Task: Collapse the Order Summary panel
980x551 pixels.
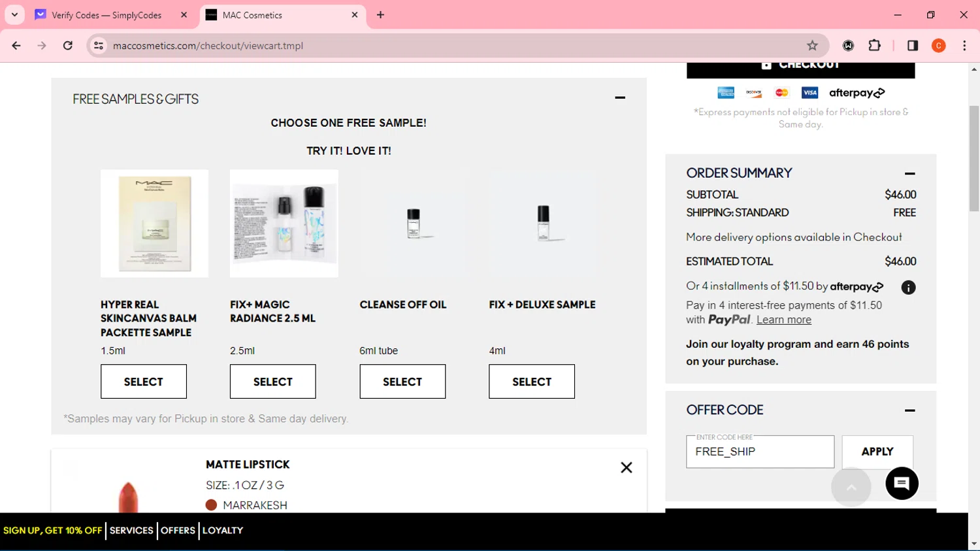Action: coord(909,174)
